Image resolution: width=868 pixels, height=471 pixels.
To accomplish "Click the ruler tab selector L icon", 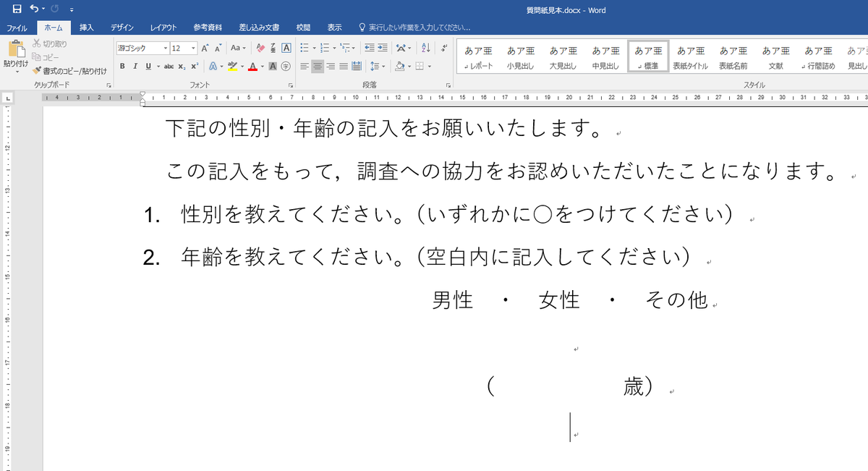I will (x=8, y=97).
